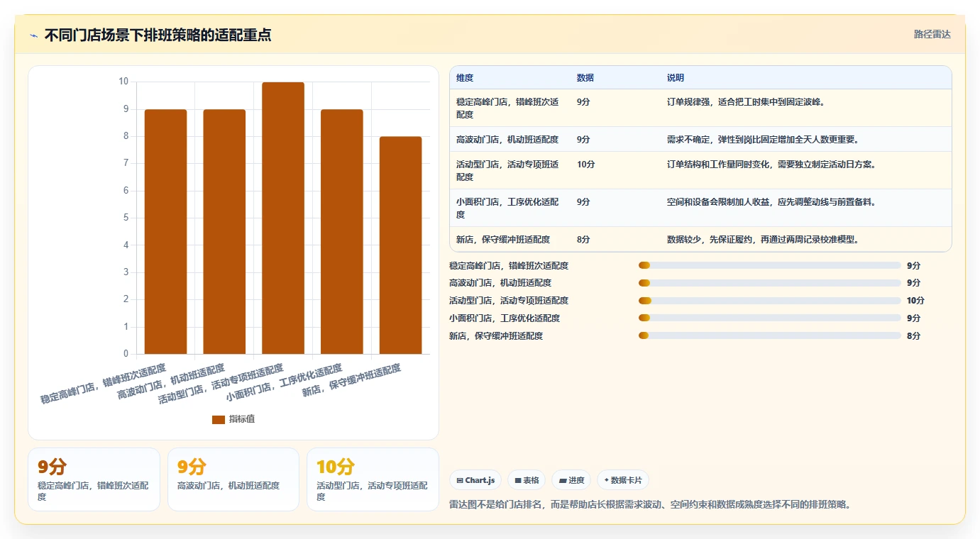Click the 高波动门店 progress bar

(x=770, y=283)
